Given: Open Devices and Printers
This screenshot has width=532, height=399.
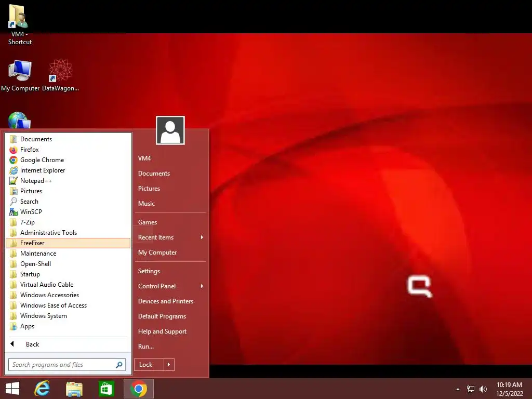Looking at the screenshot, I should pyautogui.click(x=170, y=301).
